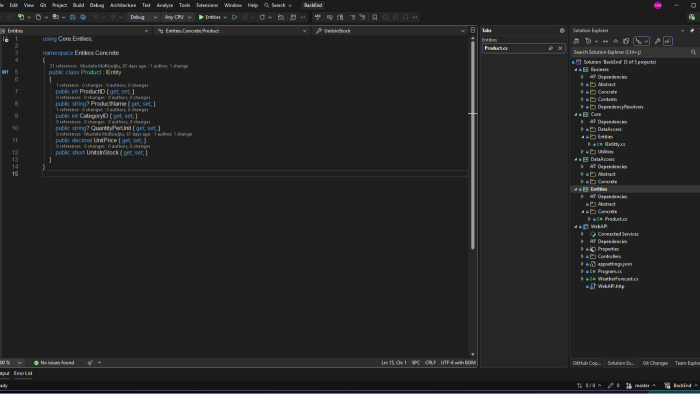
Task: Toggle Preview Selected Items icon in Solution Explorer
Action: pyautogui.click(x=668, y=41)
